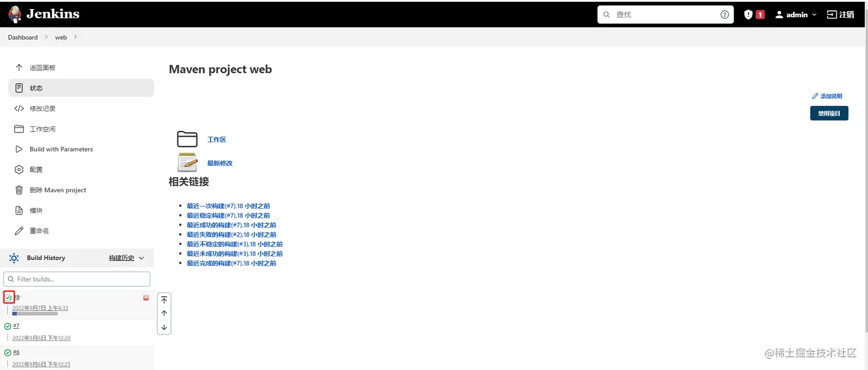Collapse Build History with chevron
868x370 pixels.
point(142,258)
